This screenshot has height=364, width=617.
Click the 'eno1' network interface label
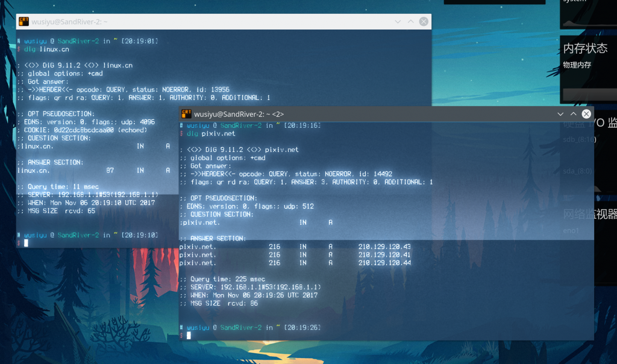(571, 231)
